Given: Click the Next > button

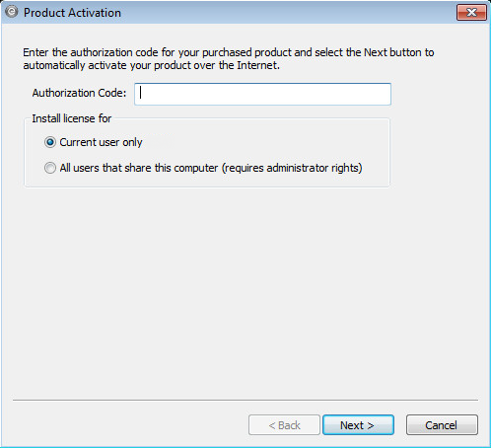Looking at the screenshot, I should [x=358, y=425].
